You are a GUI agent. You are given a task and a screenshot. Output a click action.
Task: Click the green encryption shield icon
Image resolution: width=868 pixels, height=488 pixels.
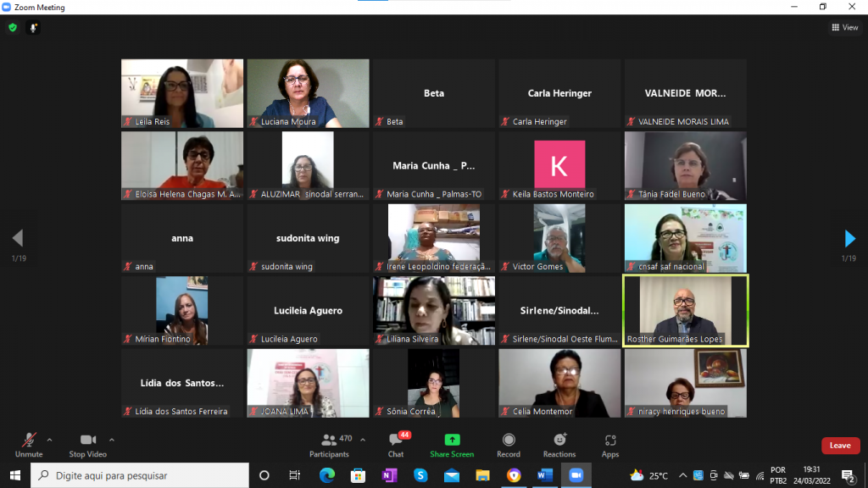(13, 27)
